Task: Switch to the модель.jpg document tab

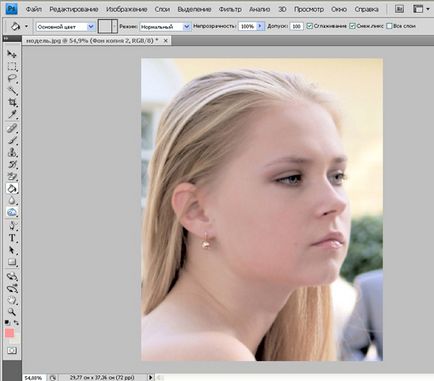Action: coord(92,41)
